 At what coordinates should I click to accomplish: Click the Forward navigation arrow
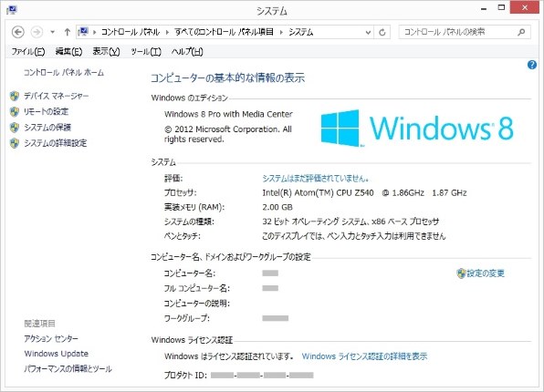pyautogui.click(x=37, y=32)
